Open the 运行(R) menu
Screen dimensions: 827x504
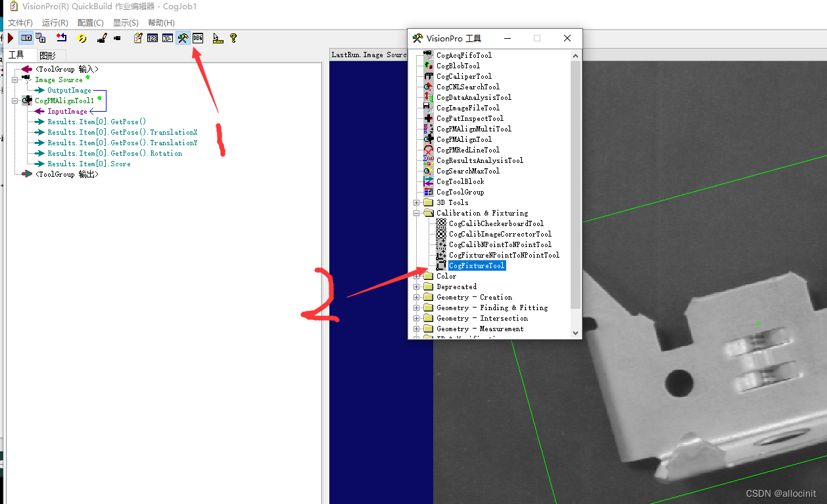click(x=55, y=23)
